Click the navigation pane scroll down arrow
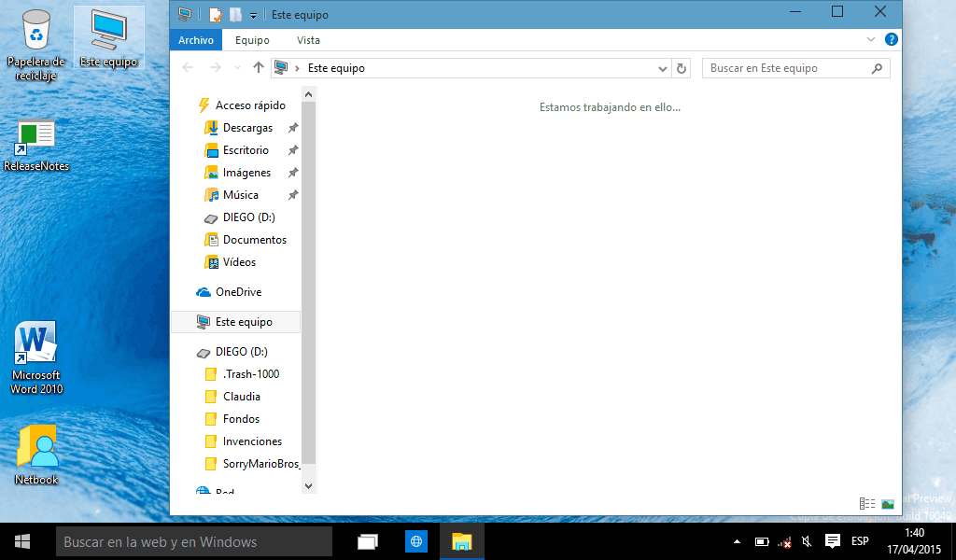Image resolution: width=956 pixels, height=560 pixels. [x=310, y=485]
